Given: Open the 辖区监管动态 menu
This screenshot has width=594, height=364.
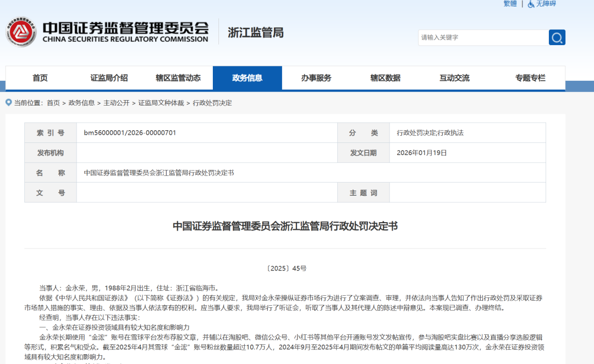Looking at the screenshot, I should (x=179, y=78).
